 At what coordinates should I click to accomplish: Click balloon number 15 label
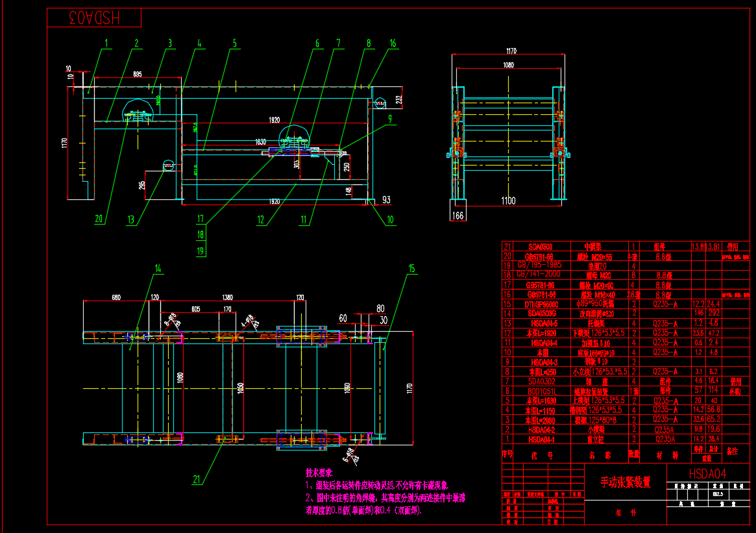pos(411,268)
